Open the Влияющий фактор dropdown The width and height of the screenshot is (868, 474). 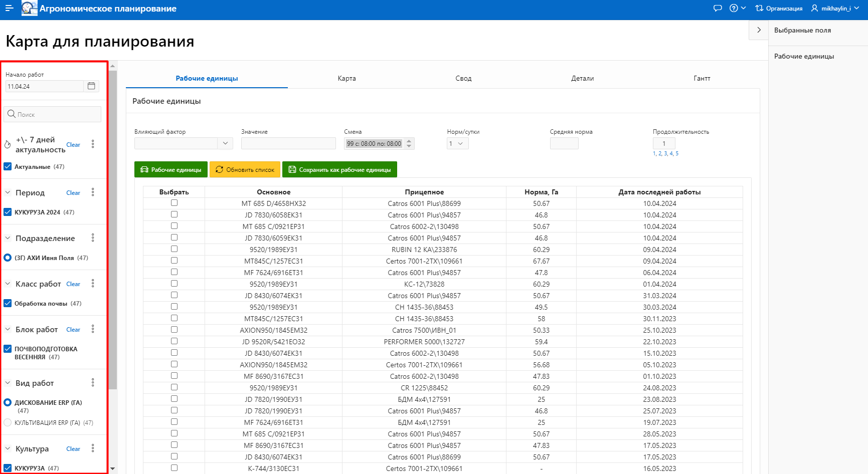(225, 143)
